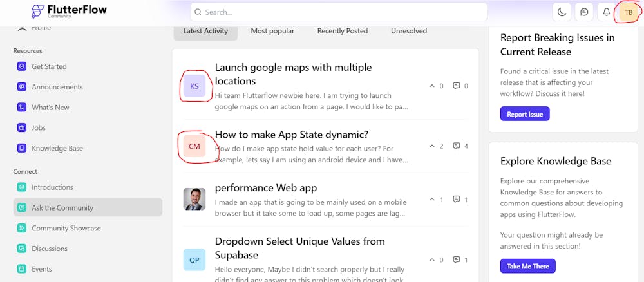Click the Knowledge Base sidebar icon
The width and height of the screenshot is (644, 282).
pyautogui.click(x=22, y=148)
